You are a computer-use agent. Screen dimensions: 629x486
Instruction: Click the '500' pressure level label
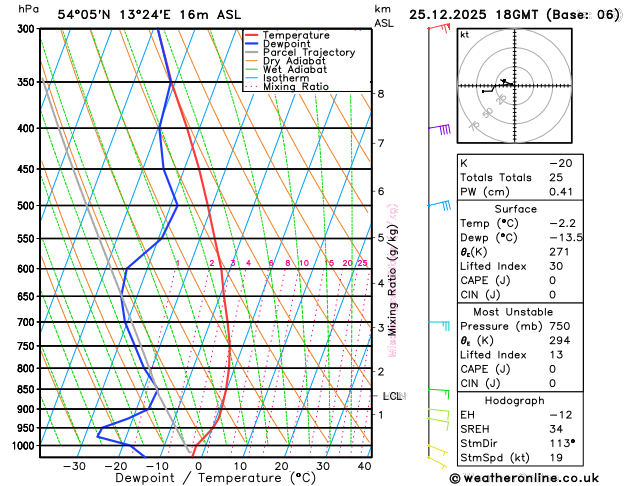tap(28, 206)
